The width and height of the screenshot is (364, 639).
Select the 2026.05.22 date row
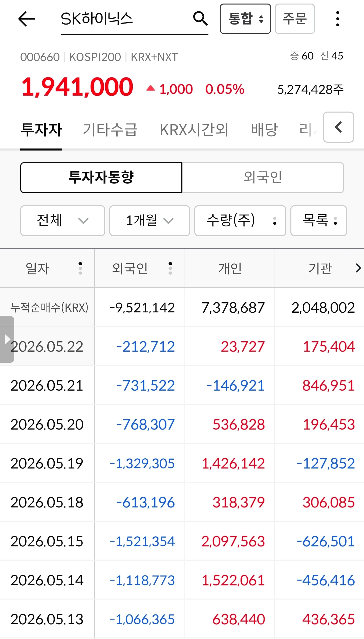point(47,347)
